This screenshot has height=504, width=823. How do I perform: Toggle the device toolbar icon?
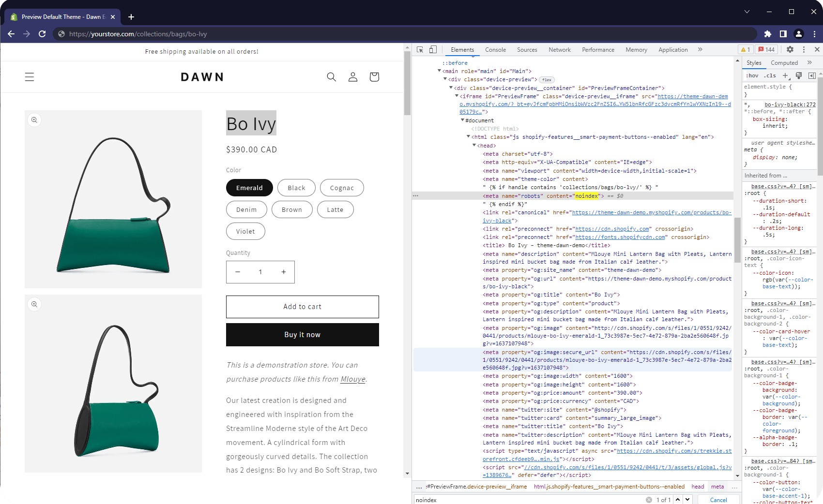pyautogui.click(x=433, y=49)
